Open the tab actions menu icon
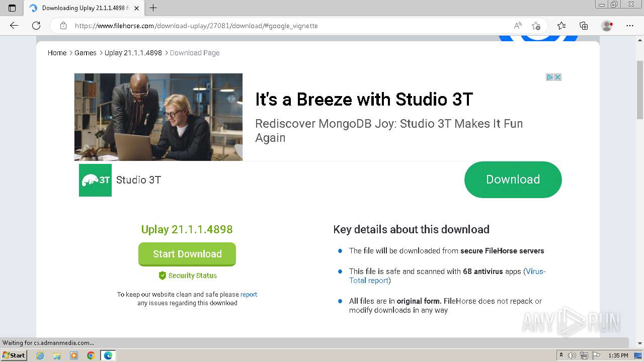The image size is (644, 362). tap(12, 8)
